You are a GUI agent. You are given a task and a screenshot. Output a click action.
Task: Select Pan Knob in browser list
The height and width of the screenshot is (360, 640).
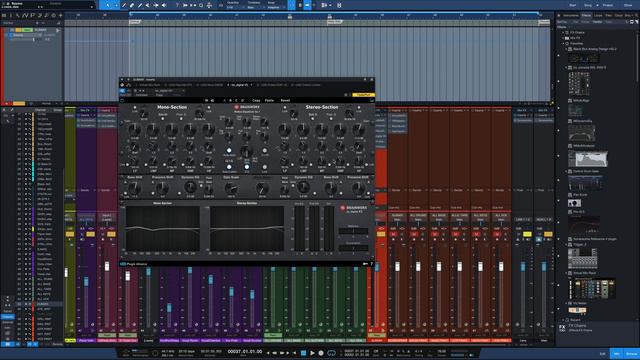pos(580,195)
